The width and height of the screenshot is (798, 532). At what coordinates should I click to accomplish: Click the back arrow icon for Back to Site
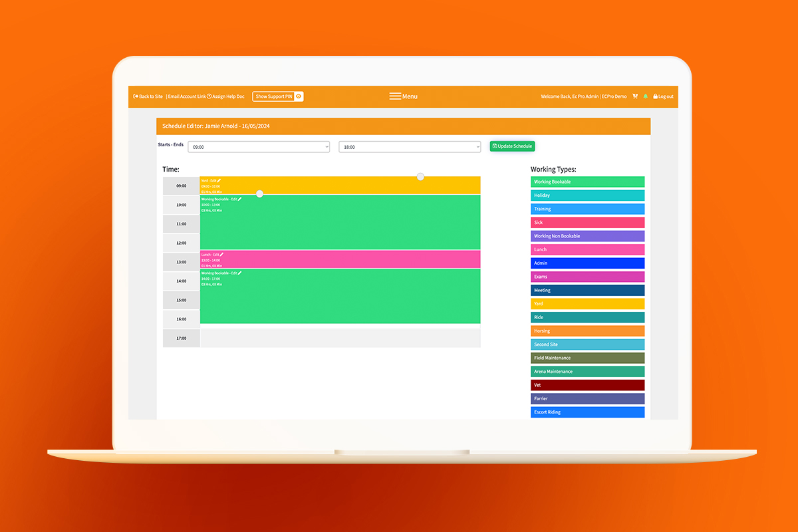tap(136, 96)
